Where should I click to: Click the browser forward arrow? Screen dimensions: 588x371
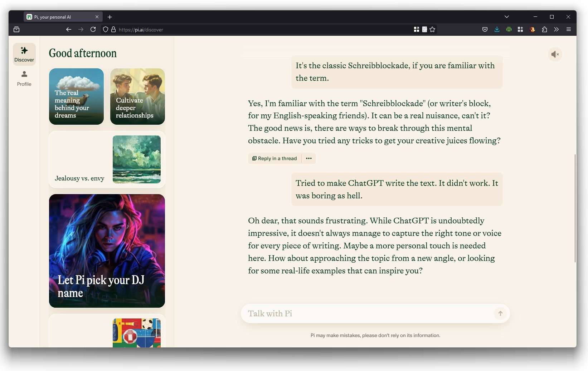point(81,30)
